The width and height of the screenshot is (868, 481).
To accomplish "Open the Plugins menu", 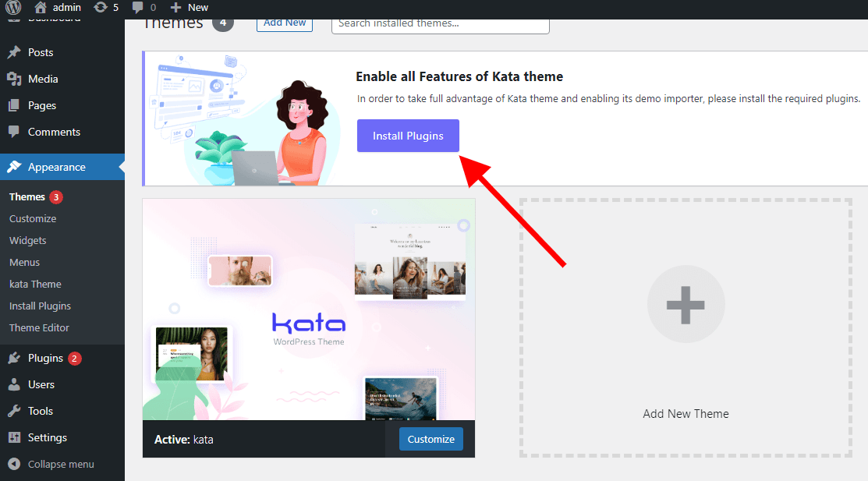I will 62,358.
